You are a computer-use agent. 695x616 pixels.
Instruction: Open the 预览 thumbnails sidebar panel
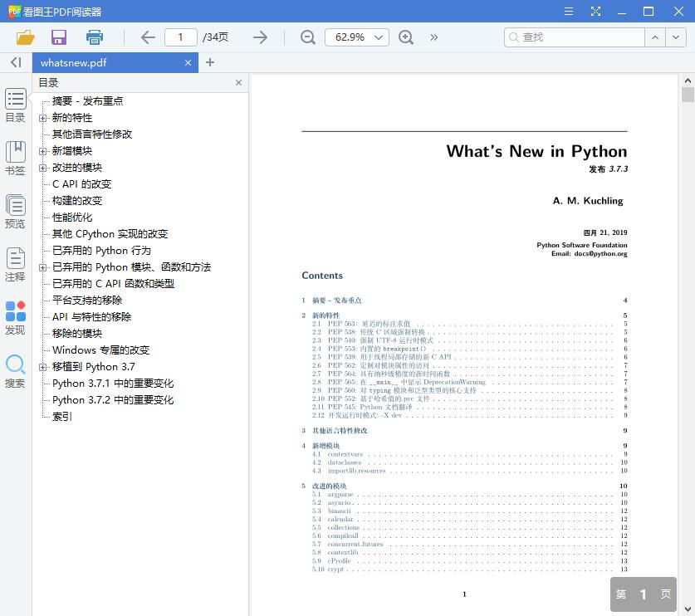pos(16,212)
